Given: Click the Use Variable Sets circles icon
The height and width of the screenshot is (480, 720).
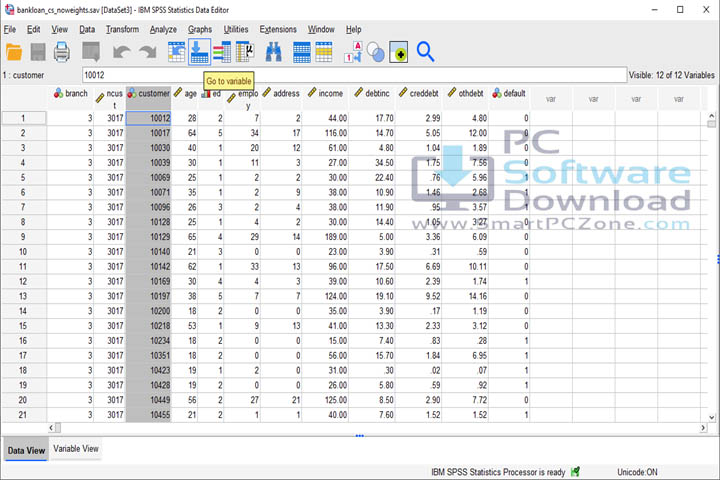Looking at the screenshot, I should (376, 52).
